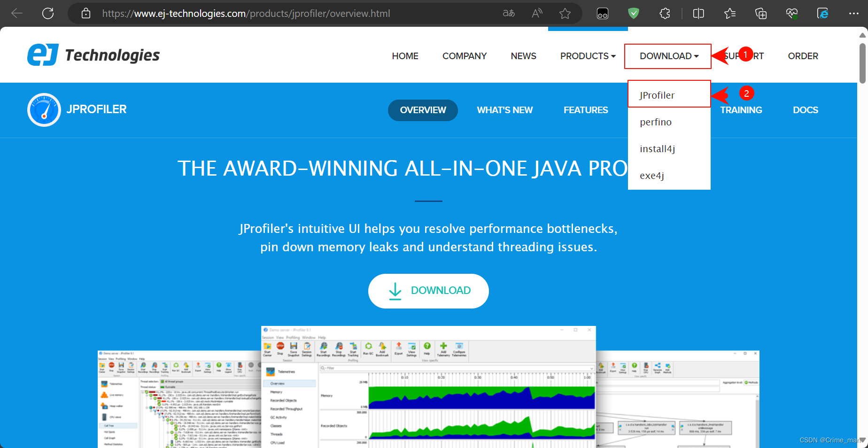This screenshot has height=448, width=868.
Task: Open the ORDER nav item
Action: (803, 56)
